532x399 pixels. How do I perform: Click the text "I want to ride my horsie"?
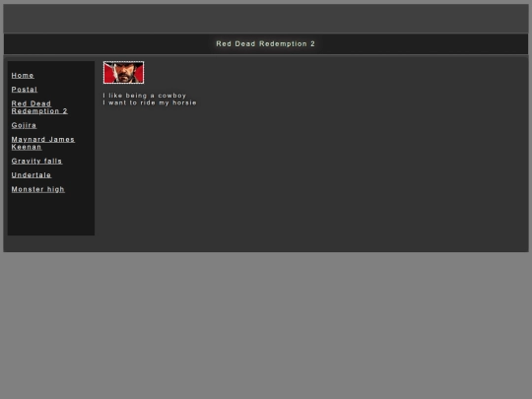[150, 102]
